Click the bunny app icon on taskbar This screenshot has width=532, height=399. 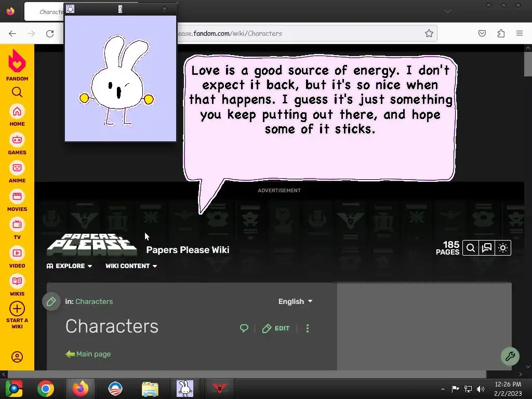click(x=185, y=389)
